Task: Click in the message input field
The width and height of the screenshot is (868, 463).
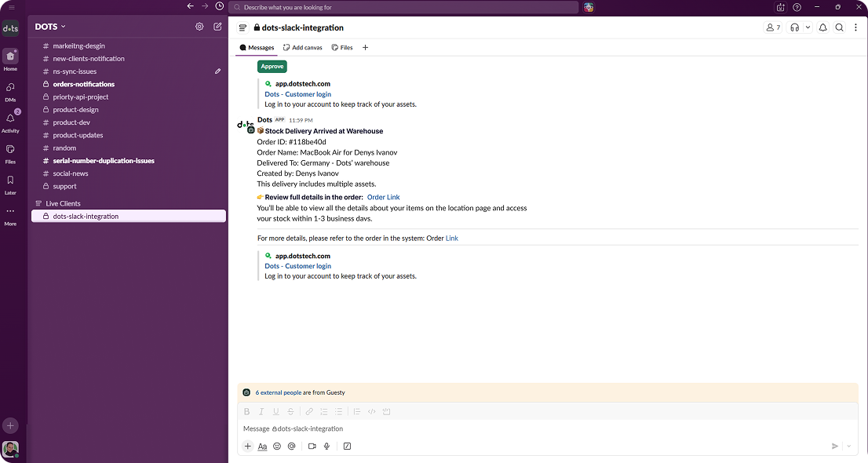Action: click(x=548, y=428)
